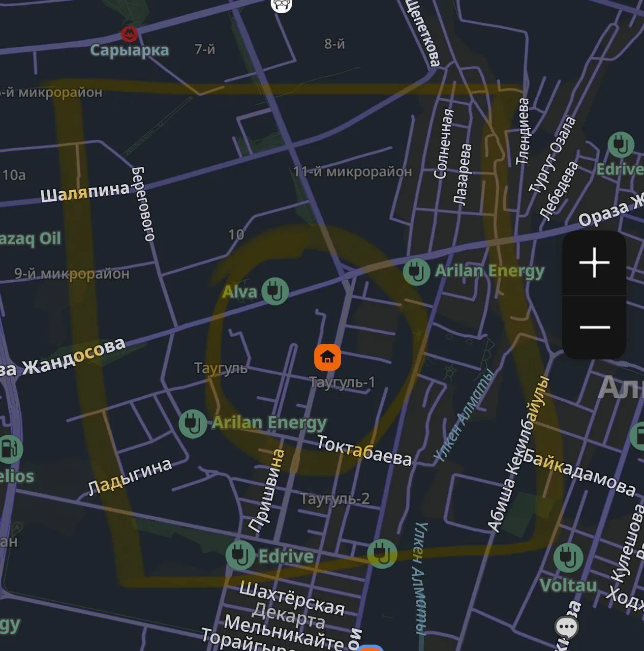Click the Сарыарка station label
This screenshot has width=644, height=651.
click(x=130, y=50)
